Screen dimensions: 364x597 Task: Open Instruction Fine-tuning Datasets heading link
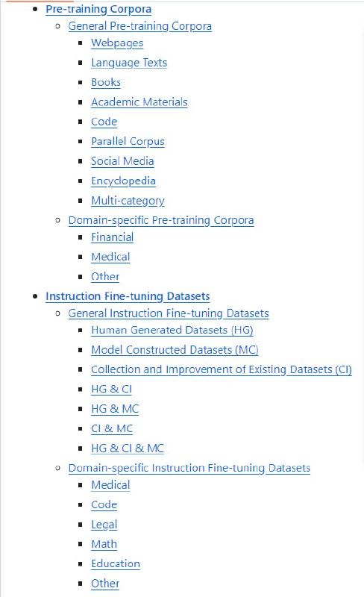128,296
